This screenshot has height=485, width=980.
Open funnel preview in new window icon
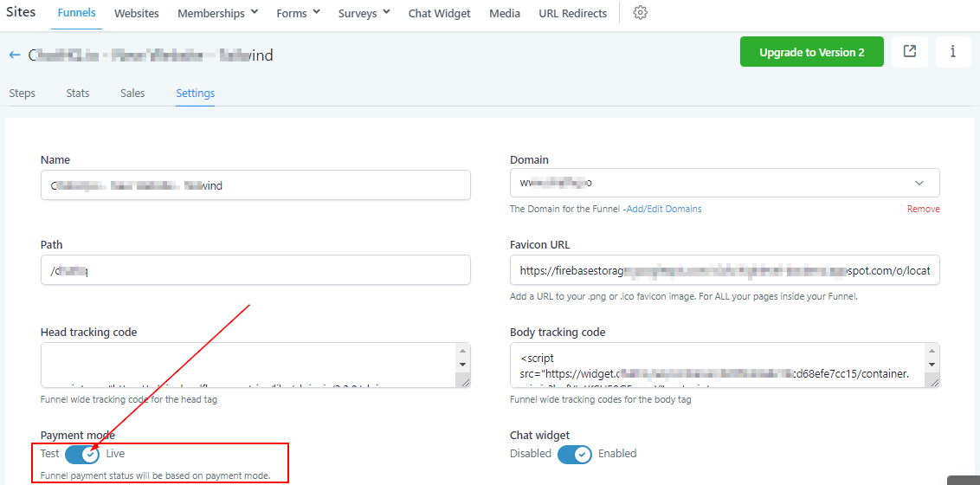tap(910, 52)
